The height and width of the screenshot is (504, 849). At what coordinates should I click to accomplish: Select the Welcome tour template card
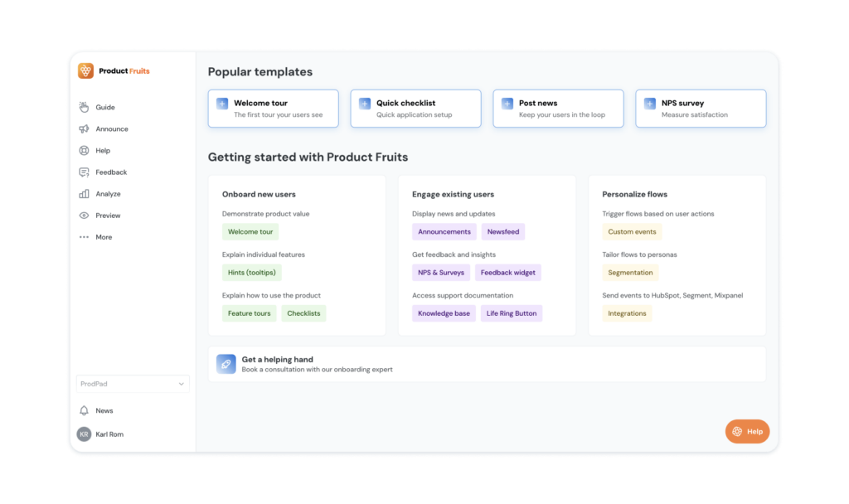pos(273,109)
